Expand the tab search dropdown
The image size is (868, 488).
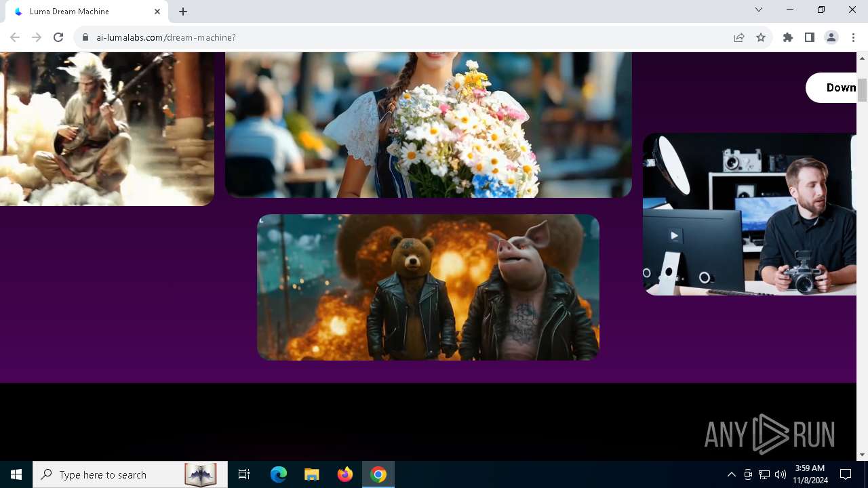[x=759, y=10]
